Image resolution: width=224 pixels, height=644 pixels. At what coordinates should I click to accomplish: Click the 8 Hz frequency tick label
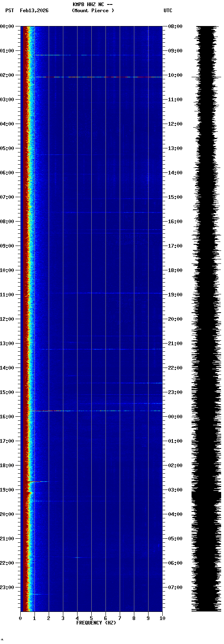[134, 618]
